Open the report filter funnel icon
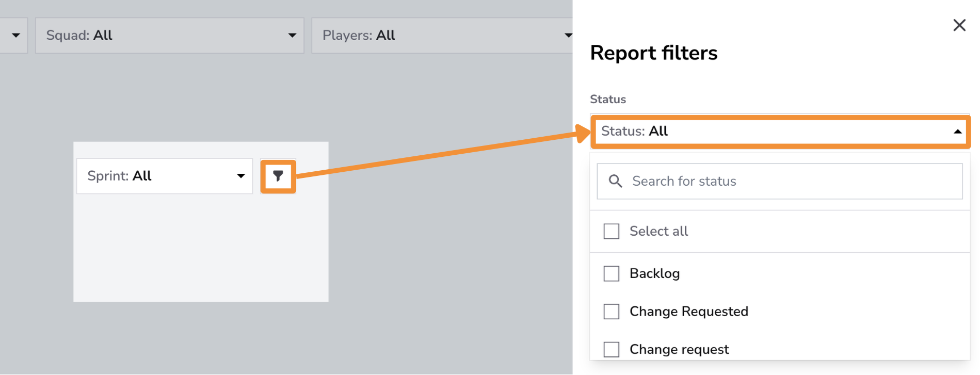Screen dimensions: 980x375 pos(278,176)
